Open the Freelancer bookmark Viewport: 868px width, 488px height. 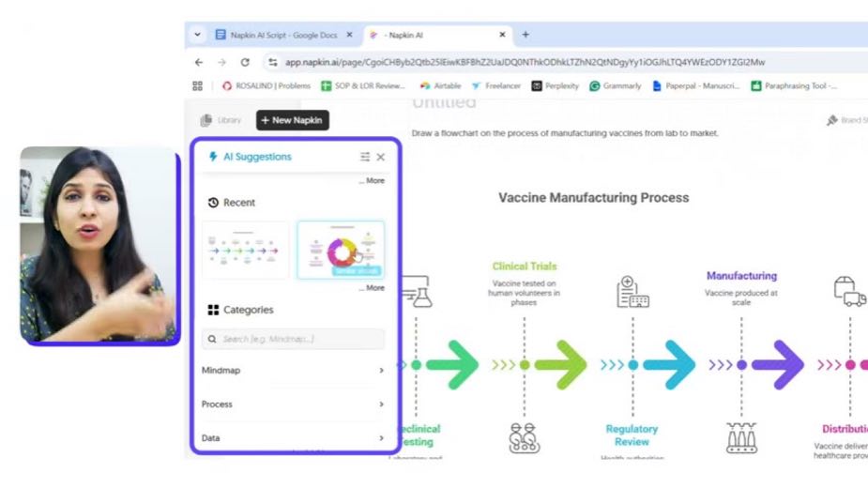click(496, 85)
